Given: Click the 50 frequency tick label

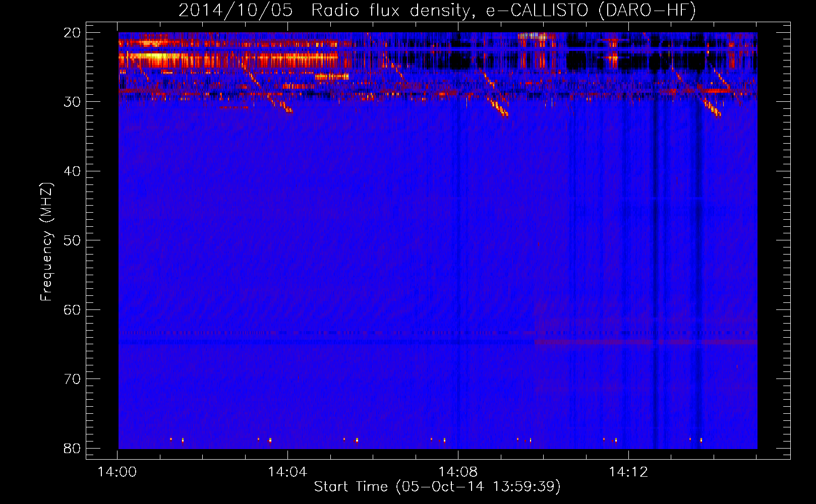Looking at the screenshot, I should (72, 240).
